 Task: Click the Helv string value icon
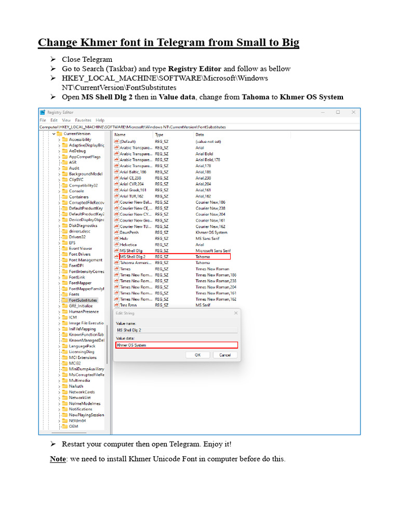[116, 238]
